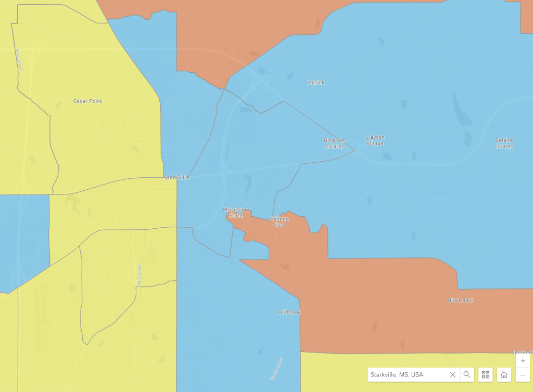533x392 pixels.
Task: Clear the Starkville search text
Action: [453, 374]
